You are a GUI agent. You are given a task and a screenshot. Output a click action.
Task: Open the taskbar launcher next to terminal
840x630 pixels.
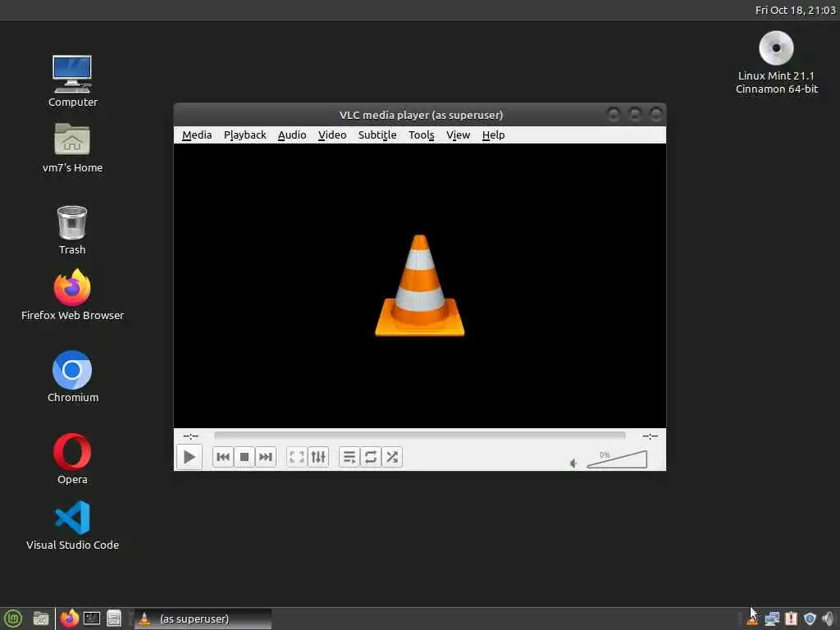(113, 619)
